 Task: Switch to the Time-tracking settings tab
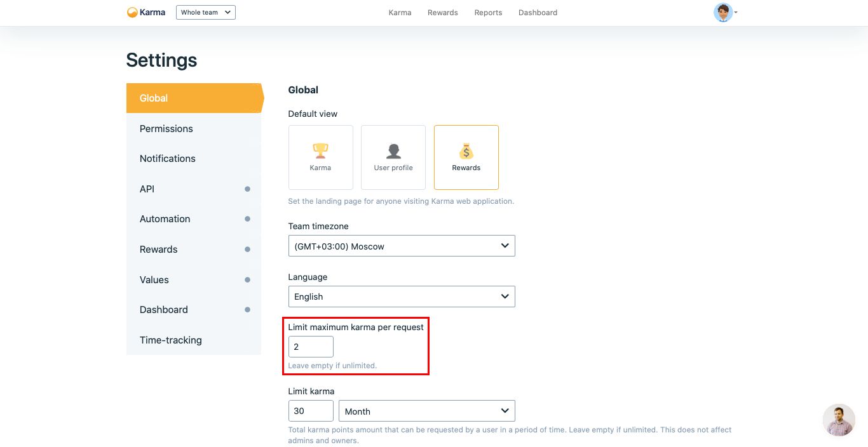194,340
